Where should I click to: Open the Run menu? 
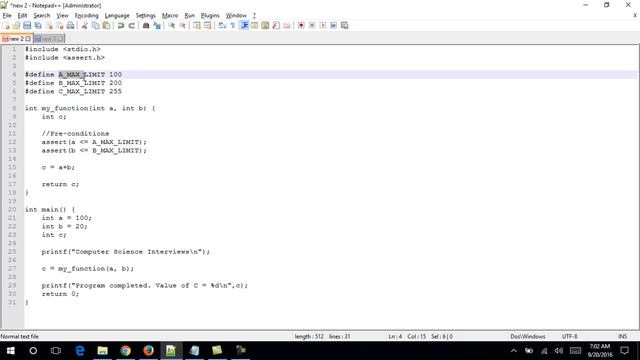(x=189, y=16)
